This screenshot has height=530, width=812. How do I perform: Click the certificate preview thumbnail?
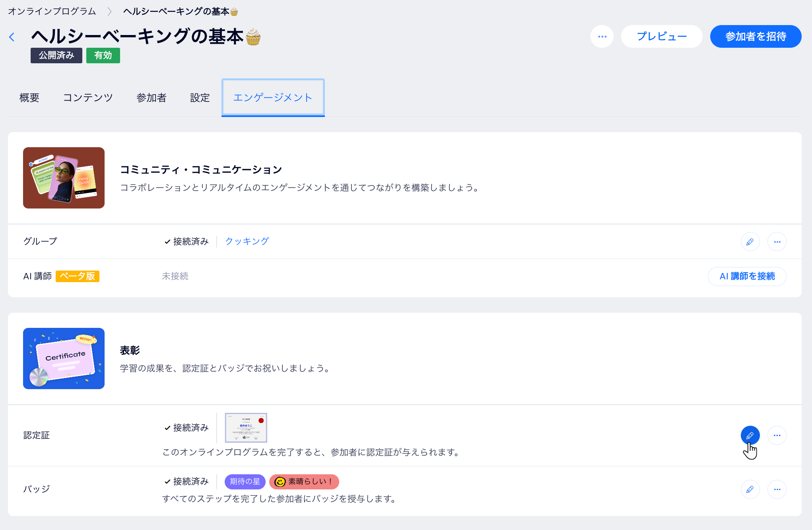tap(246, 428)
